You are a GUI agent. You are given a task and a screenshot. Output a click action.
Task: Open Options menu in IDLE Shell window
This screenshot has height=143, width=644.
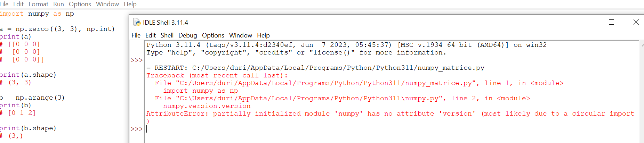(213, 35)
